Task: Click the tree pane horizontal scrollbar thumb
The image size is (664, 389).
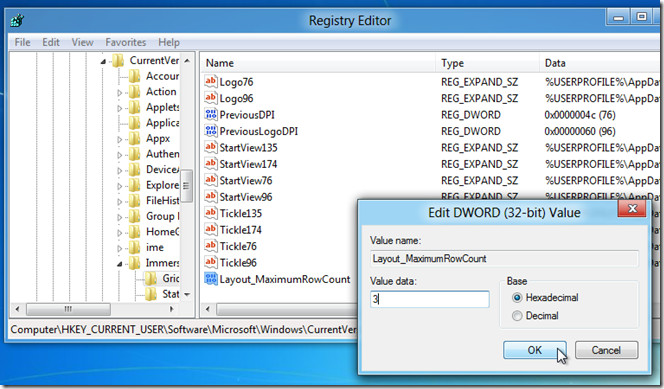Action: (68, 309)
